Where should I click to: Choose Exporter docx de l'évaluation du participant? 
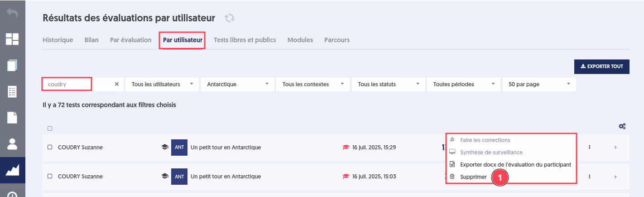[x=515, y=164]
